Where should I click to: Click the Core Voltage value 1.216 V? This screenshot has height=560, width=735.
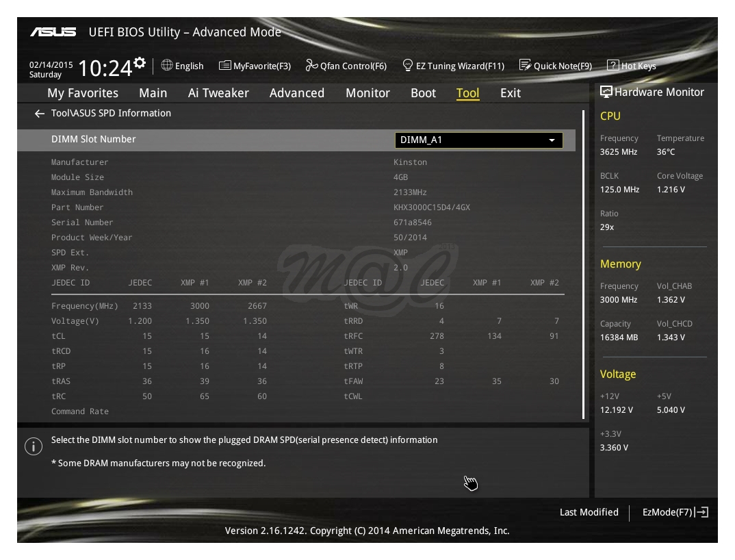671,190
